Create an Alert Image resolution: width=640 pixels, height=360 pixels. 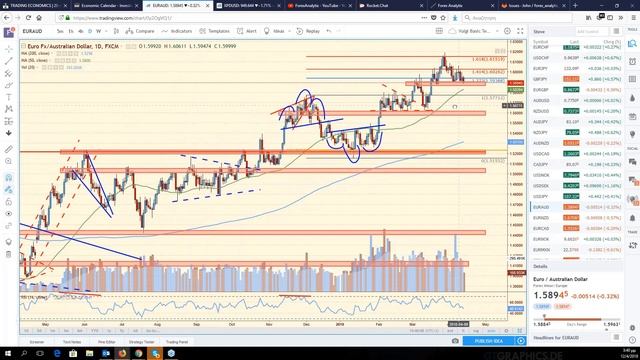point(247,31)
